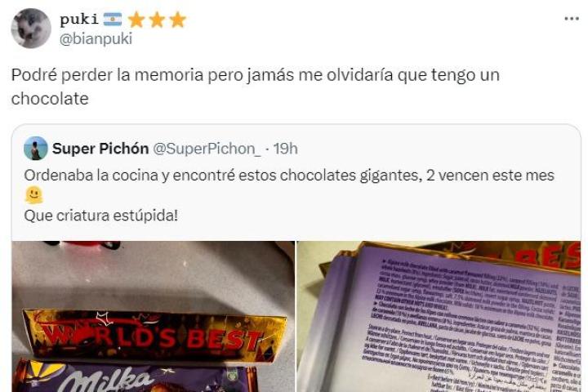This screenshot has width=588, height=392.
Task: Open the @bianpuki handle link
Action: point(96,38)
